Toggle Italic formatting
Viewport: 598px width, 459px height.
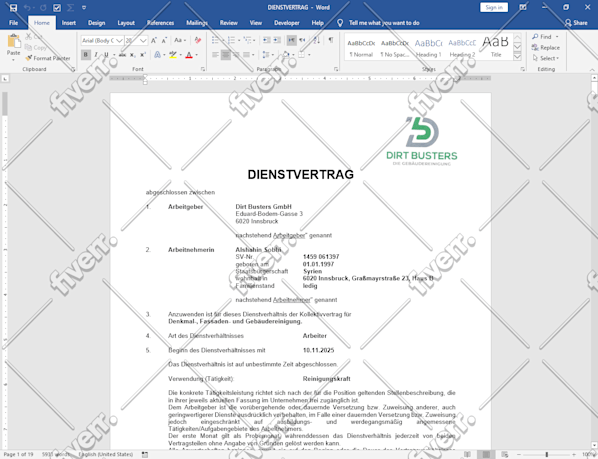pos(96,55)
